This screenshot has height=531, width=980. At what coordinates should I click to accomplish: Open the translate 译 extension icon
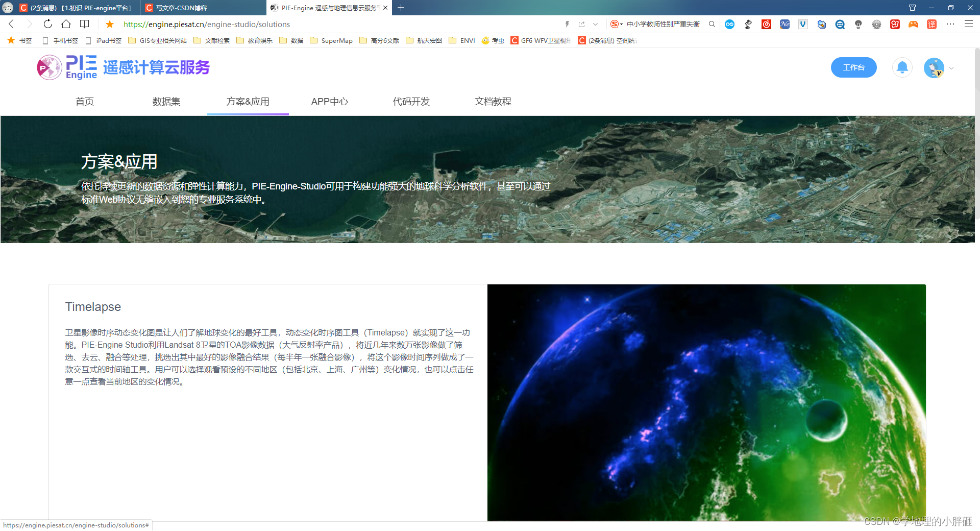coord(932,24)
